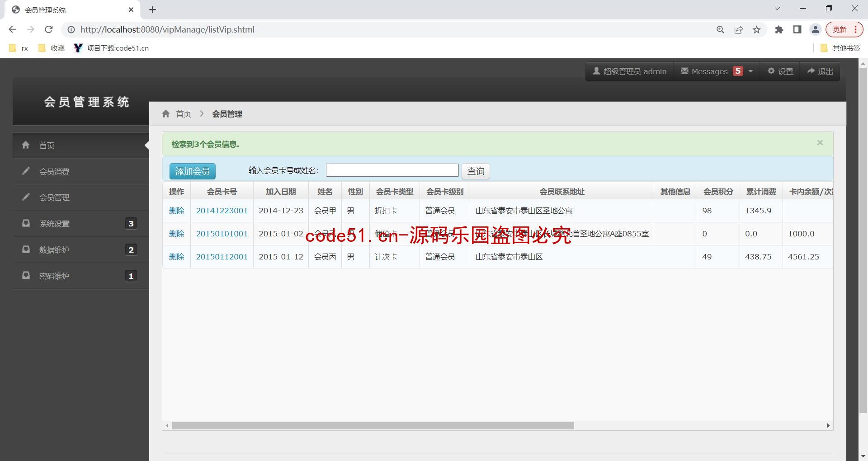
Task: Click the share page icon
Action: (738, 29)
